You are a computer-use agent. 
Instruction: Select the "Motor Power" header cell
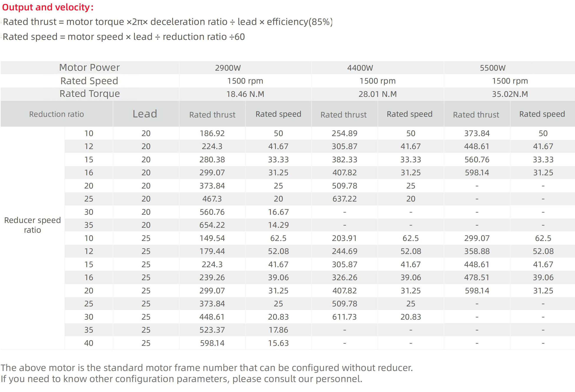point(89,67)
